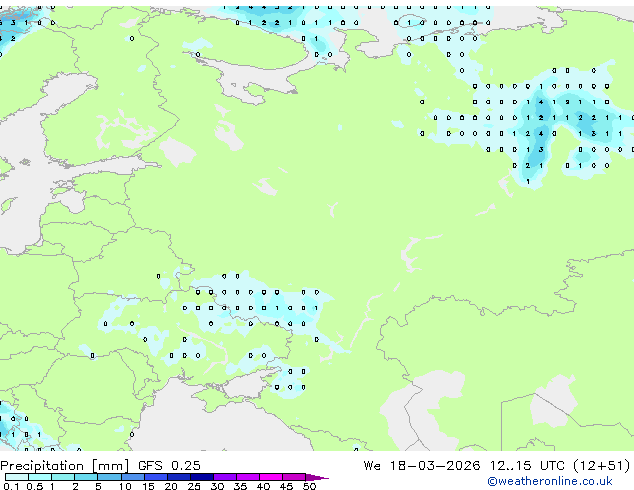Click the '(12+51)' forecast offset text
634x490 pixels.
[x=602, y=466]
